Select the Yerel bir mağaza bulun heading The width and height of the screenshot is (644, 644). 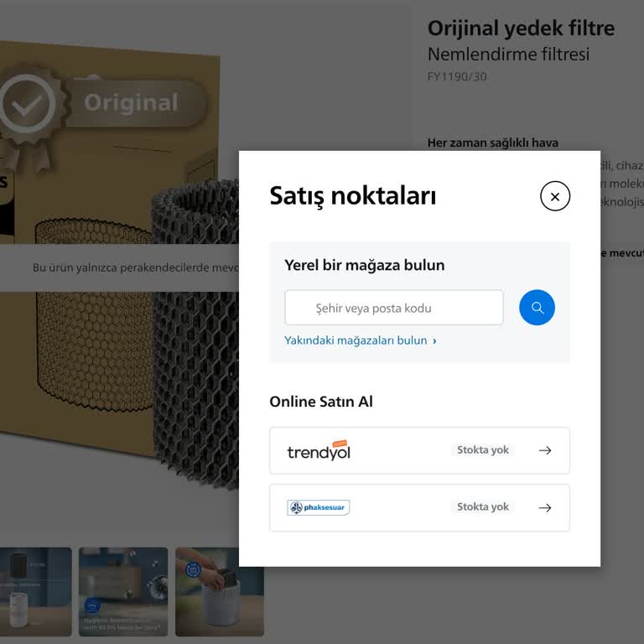click(364, 265)
